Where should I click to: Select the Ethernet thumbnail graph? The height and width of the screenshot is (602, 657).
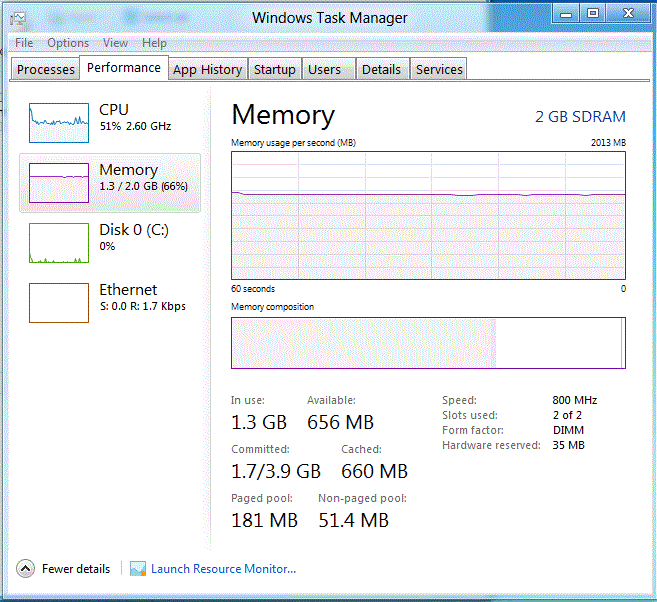click(x=59, y=302)
